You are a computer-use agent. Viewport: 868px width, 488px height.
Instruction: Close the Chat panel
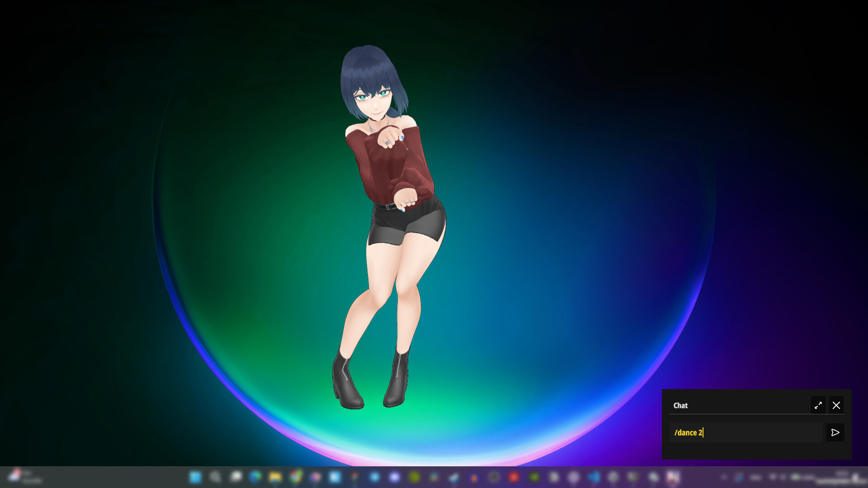coord(836,405)
